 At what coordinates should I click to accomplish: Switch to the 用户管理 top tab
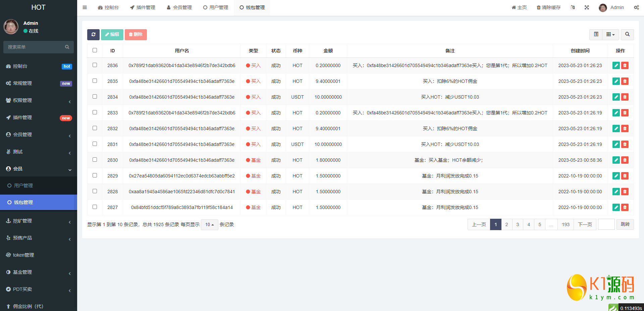[x=216, y=7]
